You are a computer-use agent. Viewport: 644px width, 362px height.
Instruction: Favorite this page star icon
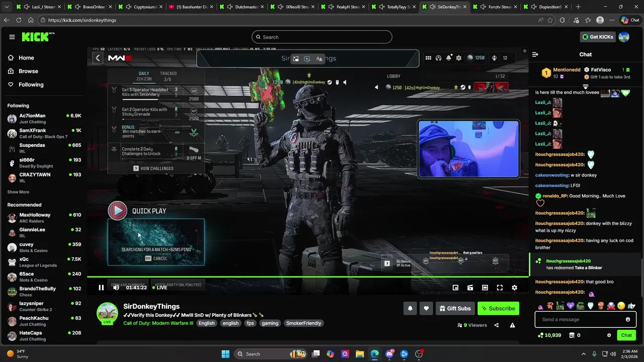[x=550, y=20]
